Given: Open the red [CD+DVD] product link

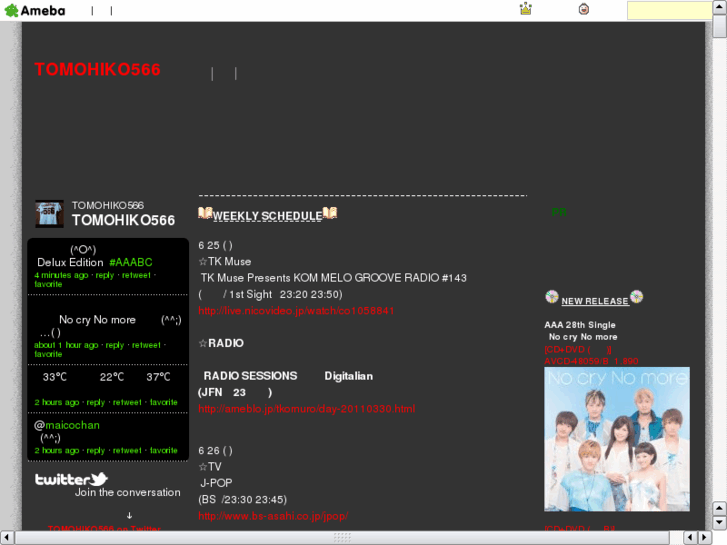Looking at the screenshot, I should (578, 349).
